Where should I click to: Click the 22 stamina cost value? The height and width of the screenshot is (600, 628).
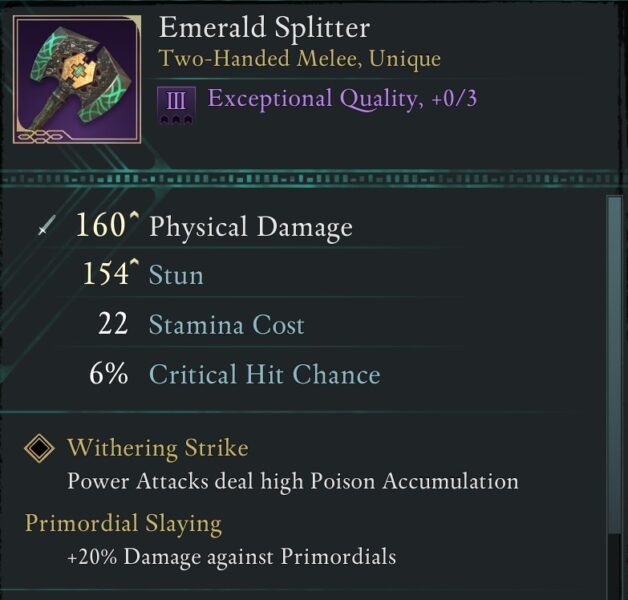pyautogui.click(x=113, y=325)
